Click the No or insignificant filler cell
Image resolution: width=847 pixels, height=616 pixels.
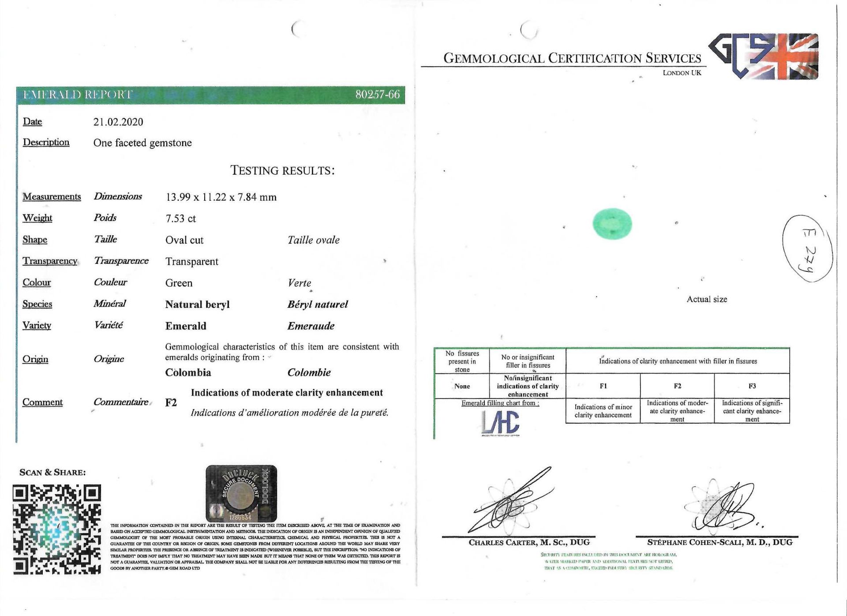click(528, 361)
